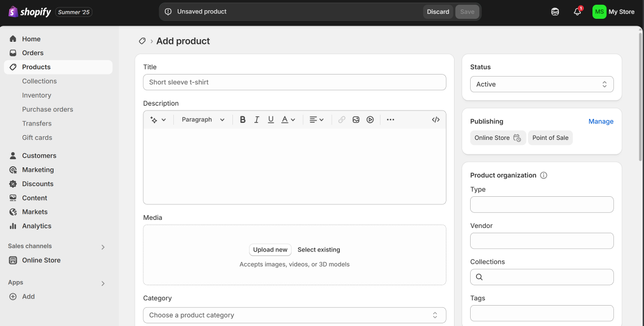Expand the text alignment dropdown
Screen dimensions: 644x326
pyautogui.click(x=317, y=120)
